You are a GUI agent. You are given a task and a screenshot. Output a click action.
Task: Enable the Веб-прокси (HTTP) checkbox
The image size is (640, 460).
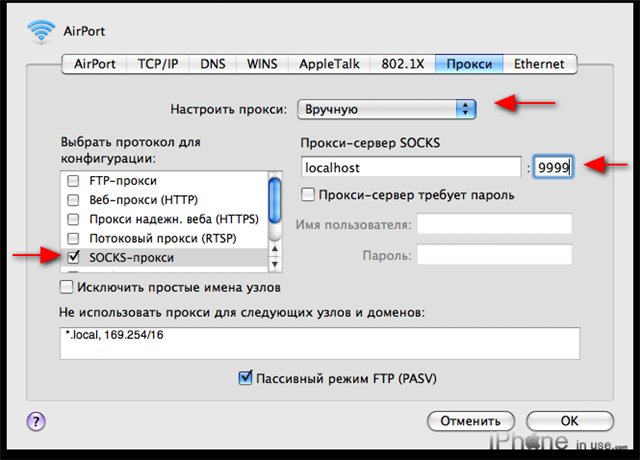click(x=73, y=200)
